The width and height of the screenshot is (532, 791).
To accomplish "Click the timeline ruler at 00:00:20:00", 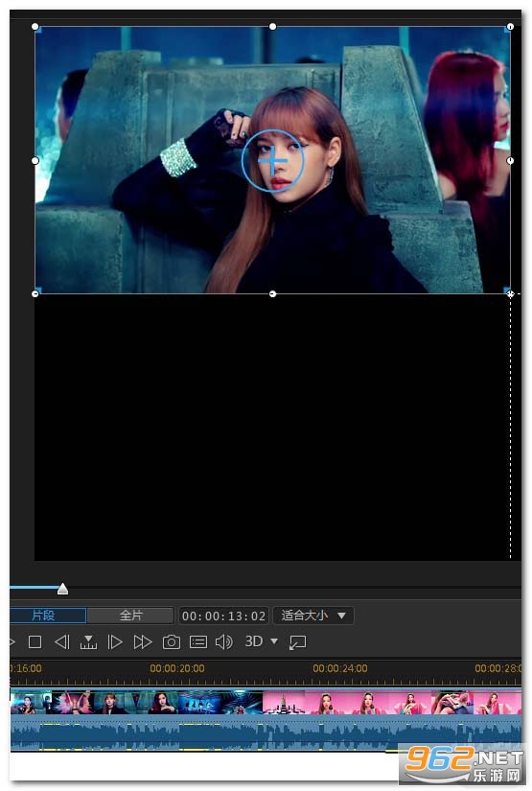I will (177, 668).
